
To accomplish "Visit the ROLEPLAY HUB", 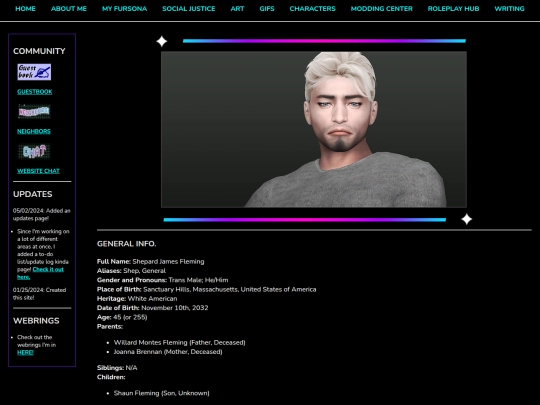I will pyautogui.click(x=453, y=9).
